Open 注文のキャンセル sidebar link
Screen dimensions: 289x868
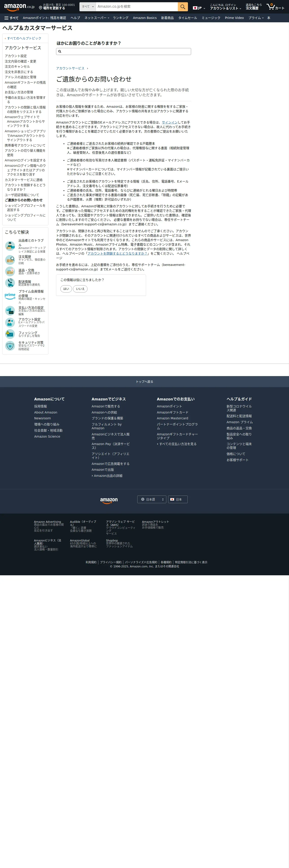tap(17, 67)
